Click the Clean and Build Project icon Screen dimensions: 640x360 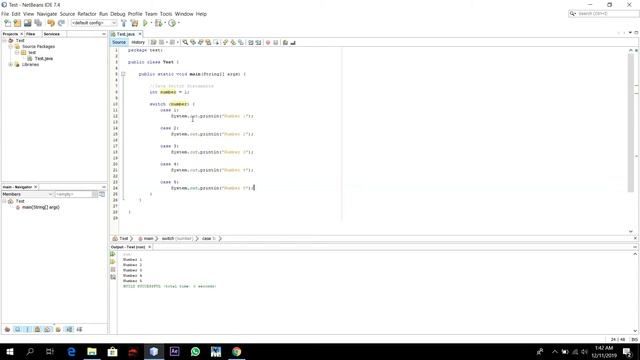[x=134, y=23]
